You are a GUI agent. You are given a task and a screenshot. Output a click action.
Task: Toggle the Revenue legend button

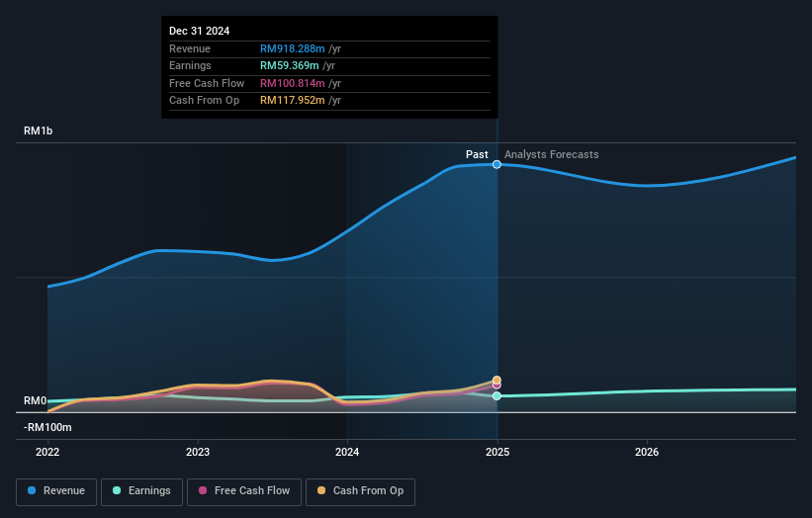(x=56, y=491)
